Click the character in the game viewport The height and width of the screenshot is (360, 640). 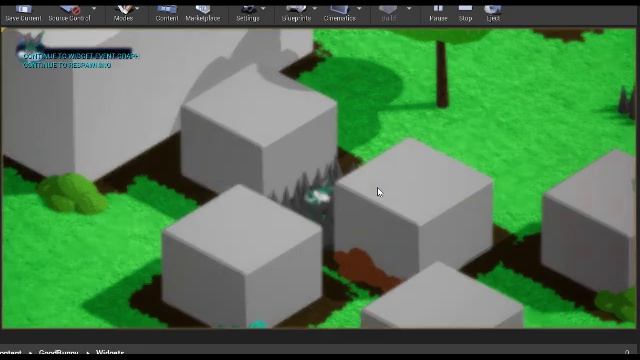point(320,196)
